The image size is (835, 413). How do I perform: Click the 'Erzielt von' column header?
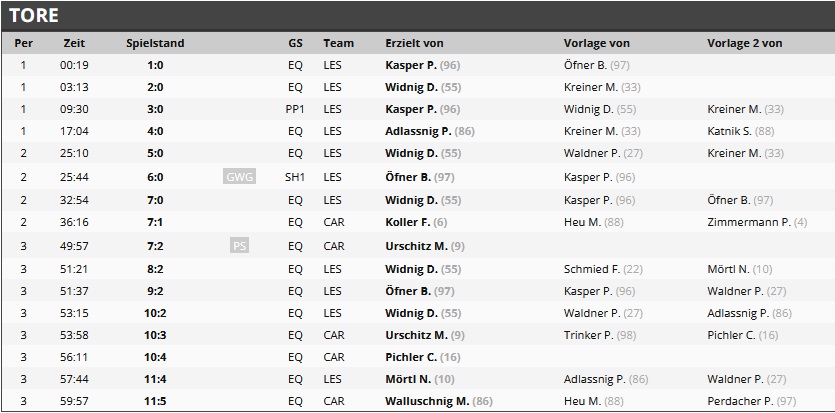(414, 43)
